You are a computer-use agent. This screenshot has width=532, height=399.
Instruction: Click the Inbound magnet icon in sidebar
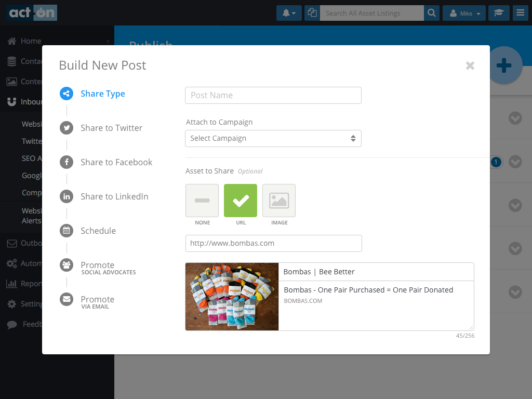click(x=12, y=102)
